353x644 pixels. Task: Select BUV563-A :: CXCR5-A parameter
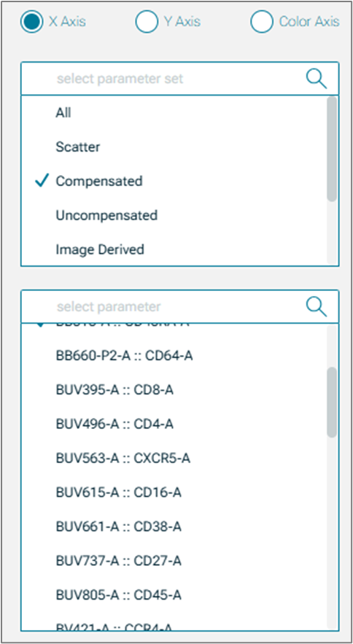pos(174,458)
